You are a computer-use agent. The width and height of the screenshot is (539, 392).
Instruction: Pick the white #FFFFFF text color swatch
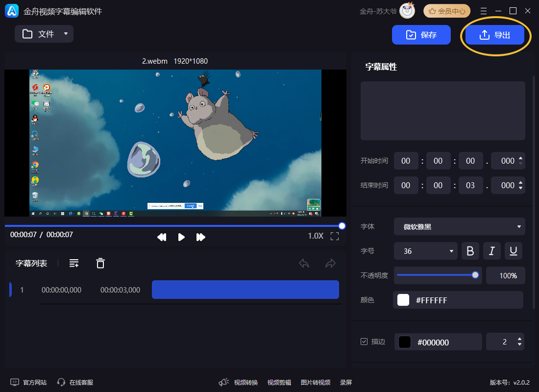tap(403, 300)
